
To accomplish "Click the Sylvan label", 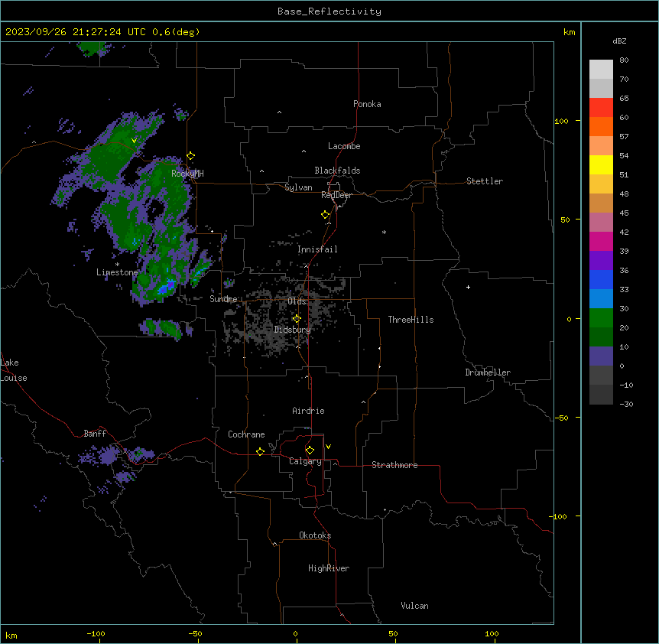I will pos(298,187).
